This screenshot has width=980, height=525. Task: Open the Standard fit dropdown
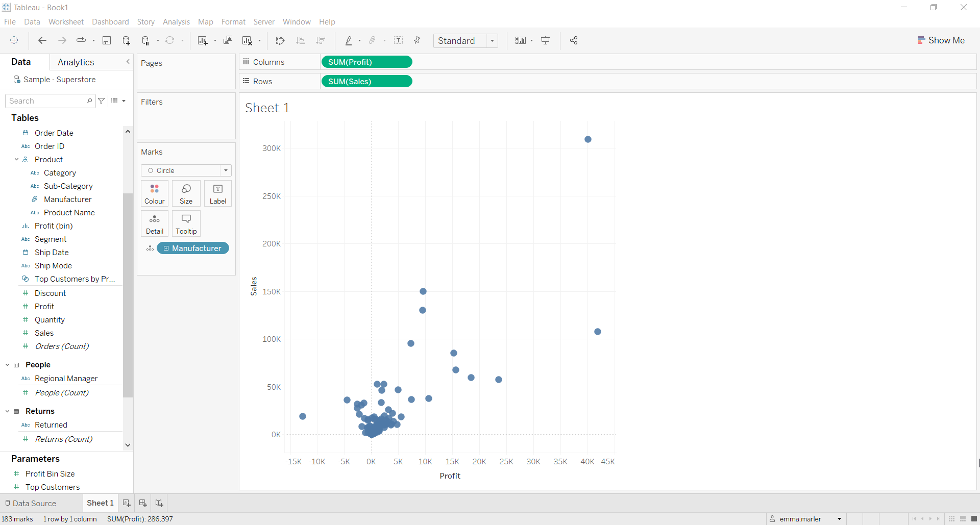click(492, 41)
